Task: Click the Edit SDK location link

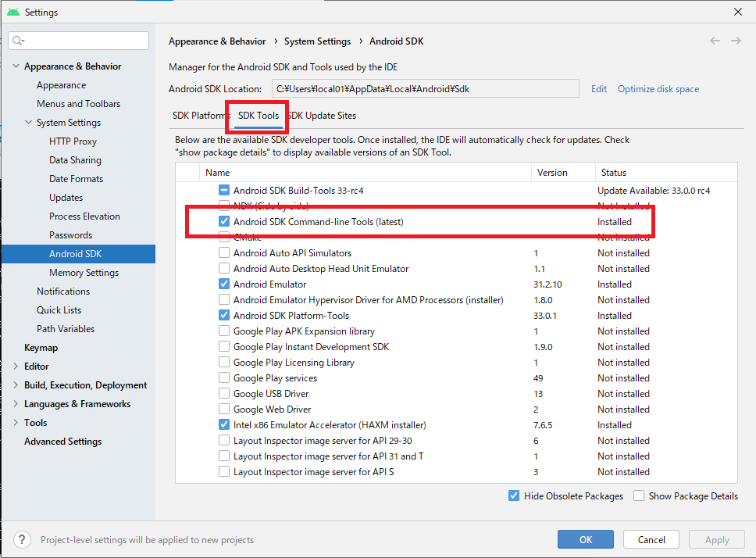Action: click(x=599, y=89)
